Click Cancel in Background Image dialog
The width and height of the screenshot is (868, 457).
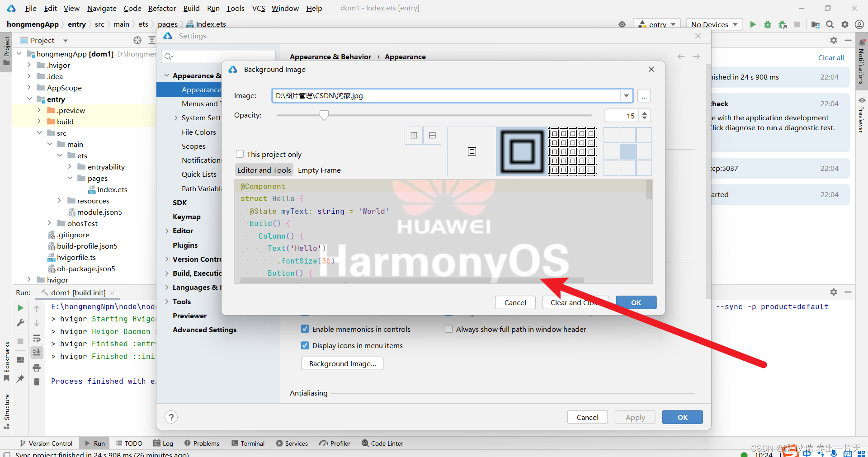515,302
